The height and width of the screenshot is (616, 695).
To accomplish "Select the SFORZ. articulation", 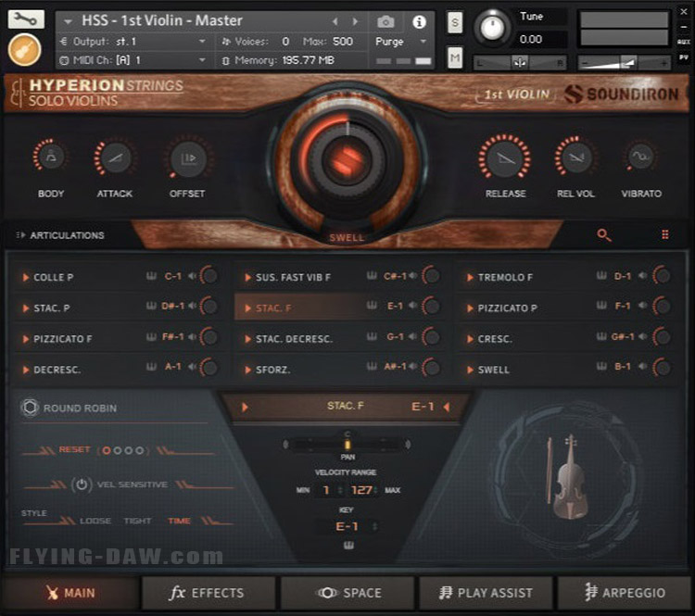I will (273, 370).
